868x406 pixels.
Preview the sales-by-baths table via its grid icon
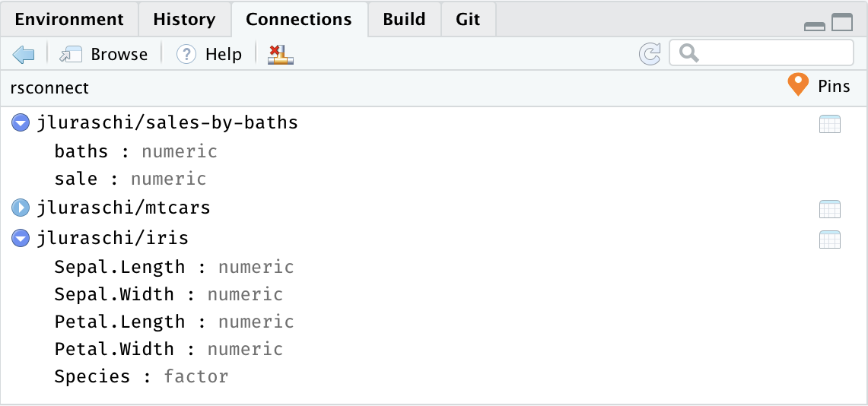[829, 124]
